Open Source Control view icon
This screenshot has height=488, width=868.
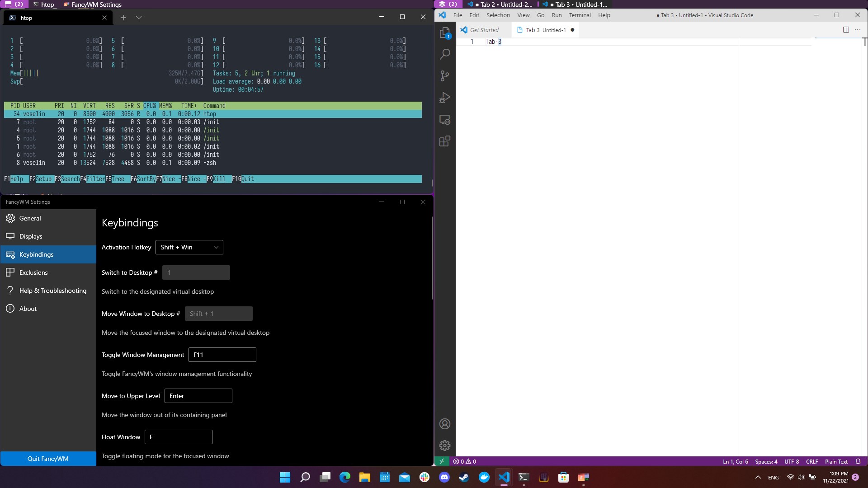coord(445,76)
